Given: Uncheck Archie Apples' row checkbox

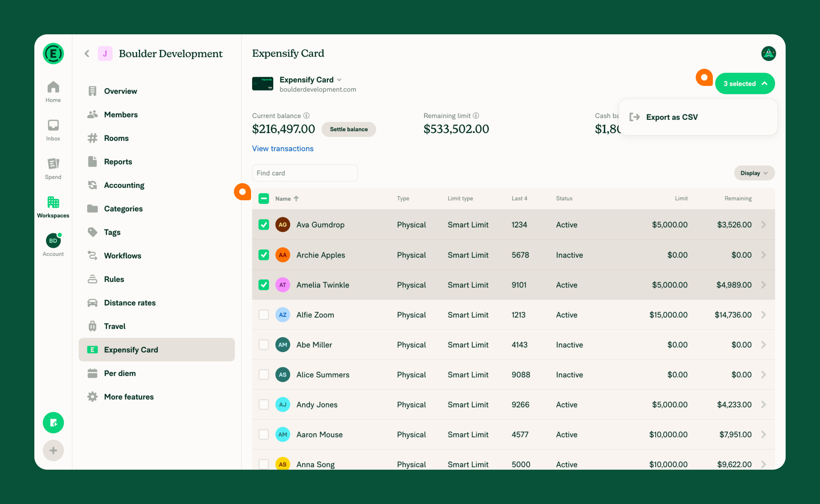Looking at the screenshot, I should 263,255.
